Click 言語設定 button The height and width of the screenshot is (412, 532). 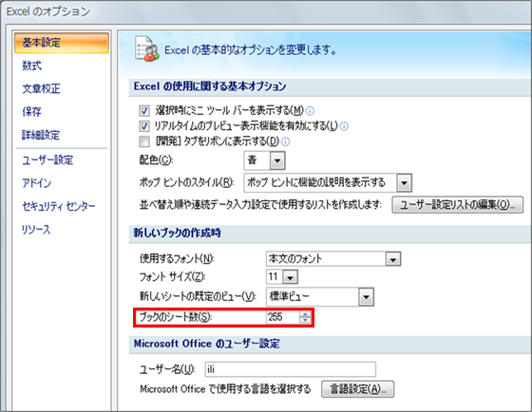pyautogui.click(x=357, y=388)
